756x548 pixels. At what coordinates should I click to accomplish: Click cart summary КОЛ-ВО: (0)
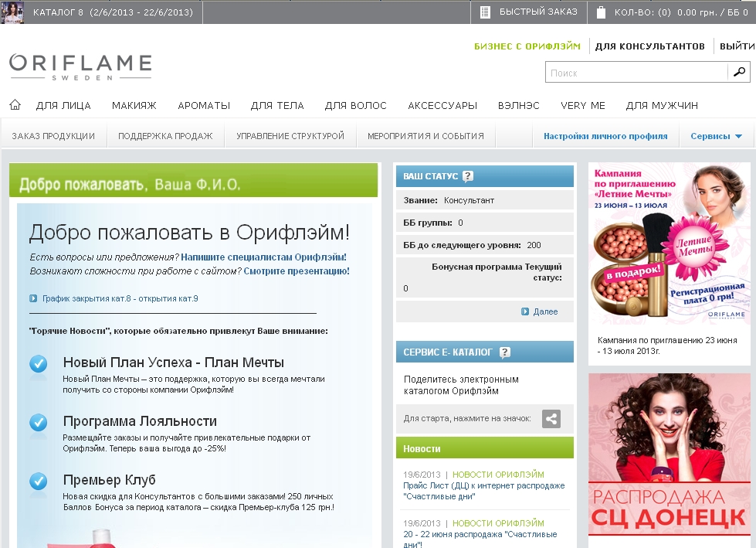pyautogui.click(x=681, y=12)
